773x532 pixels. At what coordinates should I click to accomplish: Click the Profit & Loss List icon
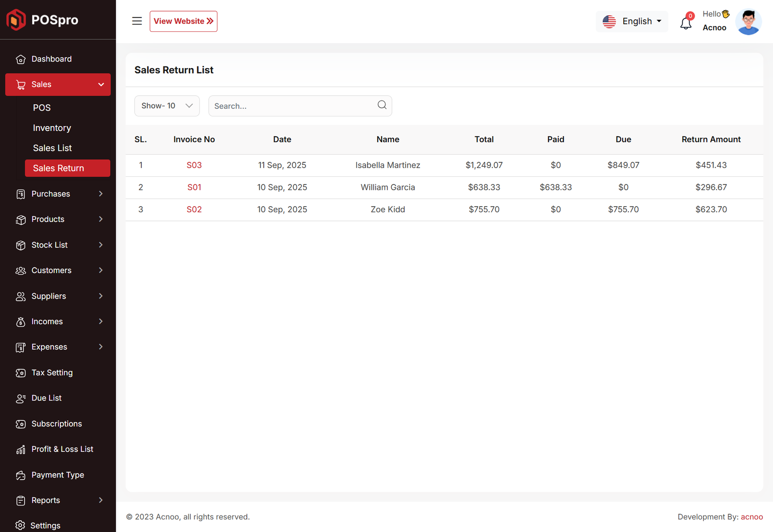[x=20, y=450]
